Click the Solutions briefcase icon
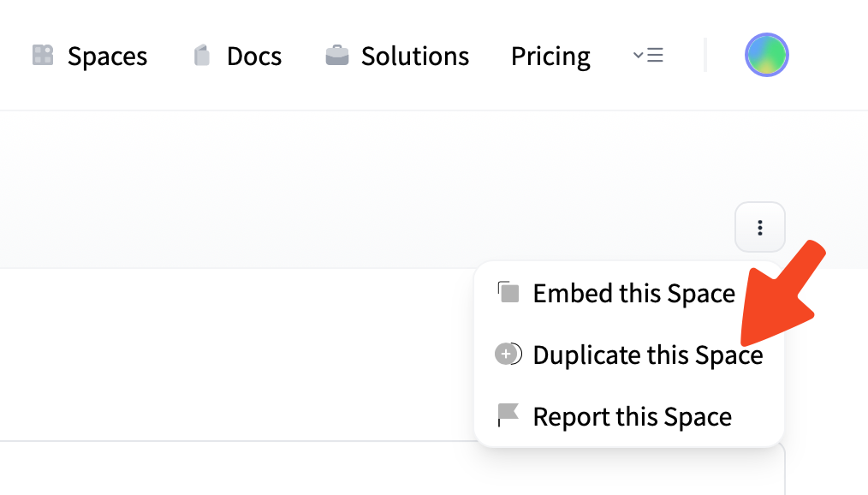The image size is (868, 495). [x=337, y=56]
